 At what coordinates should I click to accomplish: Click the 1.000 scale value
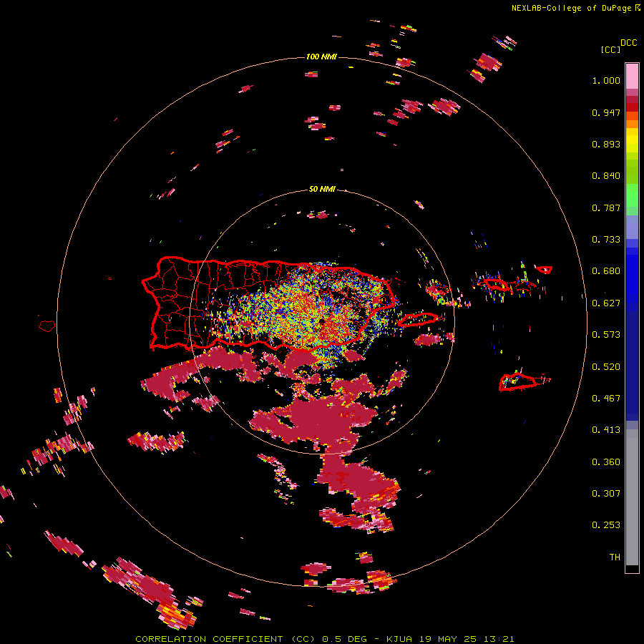click(606, 80)
